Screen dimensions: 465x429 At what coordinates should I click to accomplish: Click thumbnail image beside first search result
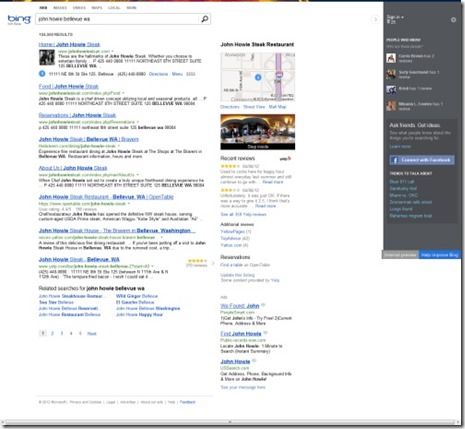(x=47, y=57)
